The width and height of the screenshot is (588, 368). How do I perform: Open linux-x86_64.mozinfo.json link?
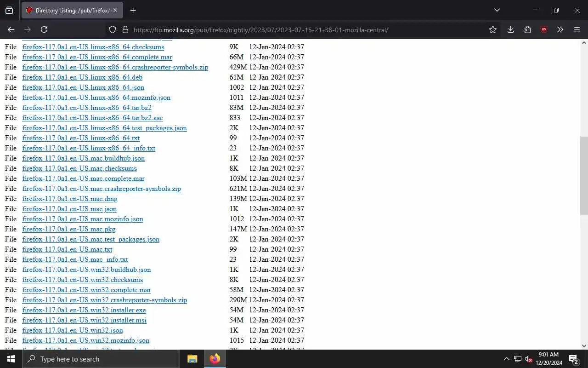pos(96,98)
